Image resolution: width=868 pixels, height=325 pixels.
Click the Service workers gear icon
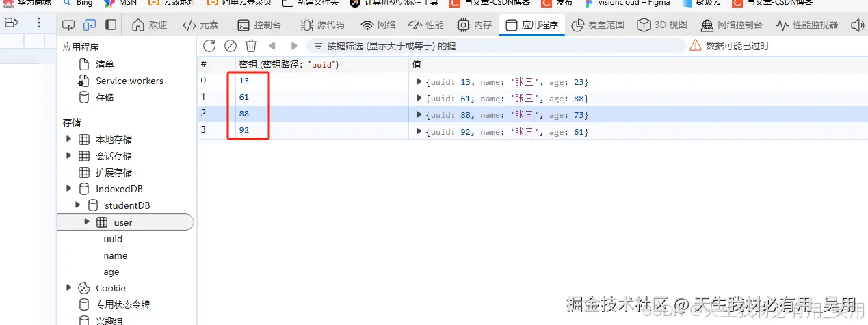pyautogui.click(x=84, y=81)
